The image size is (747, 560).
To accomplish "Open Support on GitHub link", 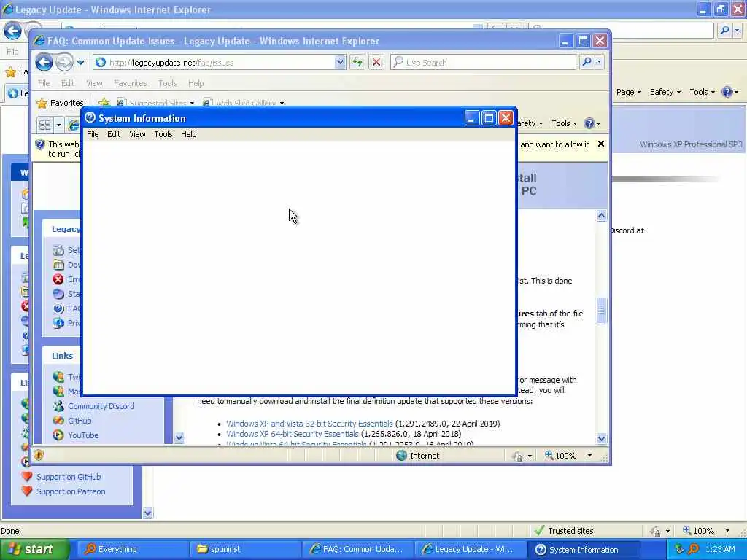I will (68, 477).
